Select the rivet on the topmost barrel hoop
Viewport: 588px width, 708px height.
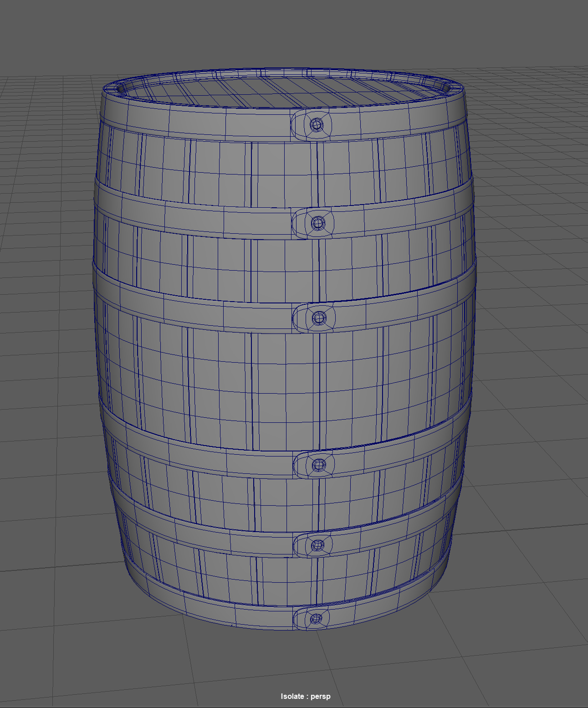click(317, 124)
